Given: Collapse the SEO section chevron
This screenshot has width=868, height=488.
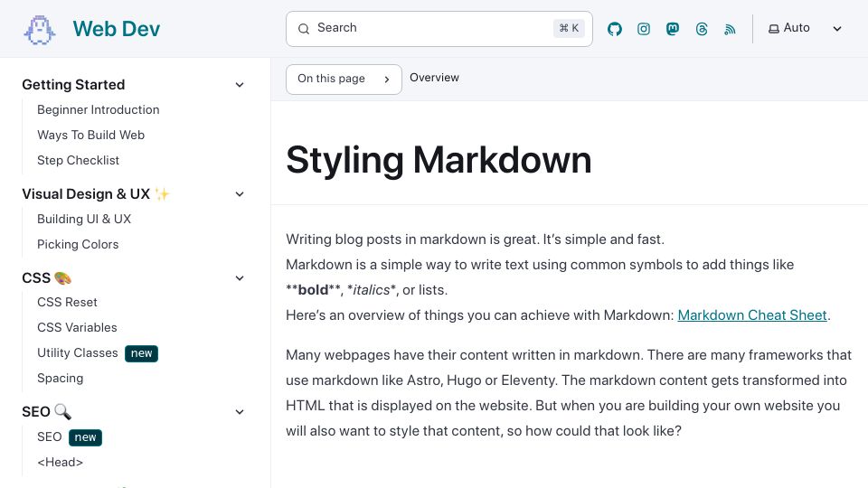Looking at the screenshot, I should (239, 412).
